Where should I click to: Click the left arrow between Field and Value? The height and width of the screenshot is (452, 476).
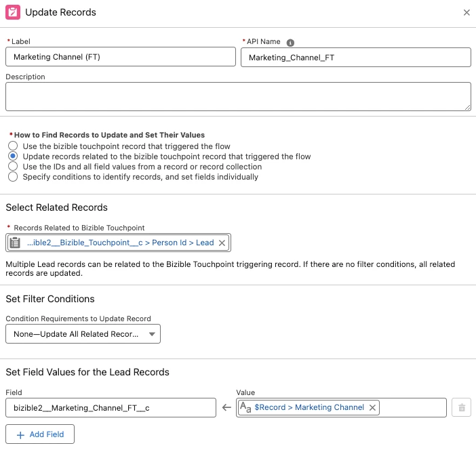point(227,407)
